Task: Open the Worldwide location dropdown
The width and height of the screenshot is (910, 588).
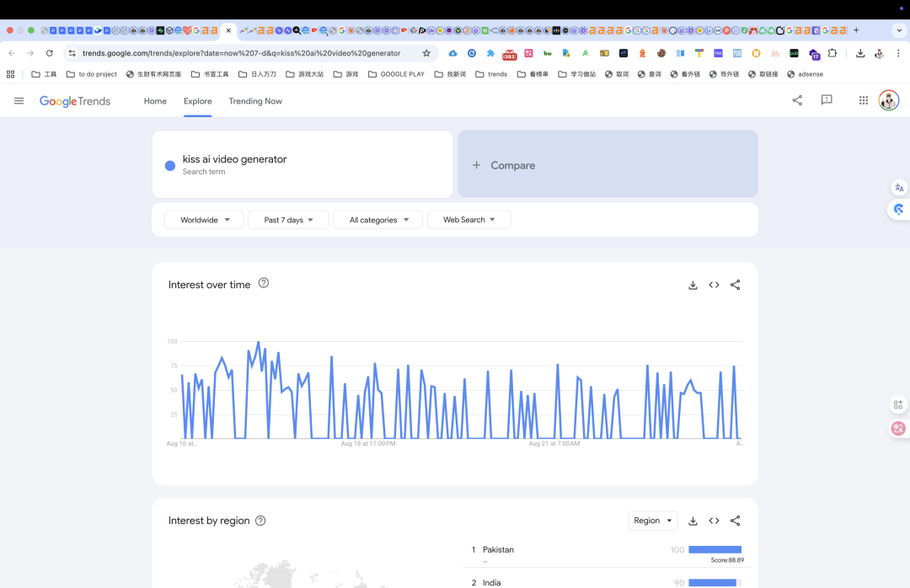Action: coord(204,220)
